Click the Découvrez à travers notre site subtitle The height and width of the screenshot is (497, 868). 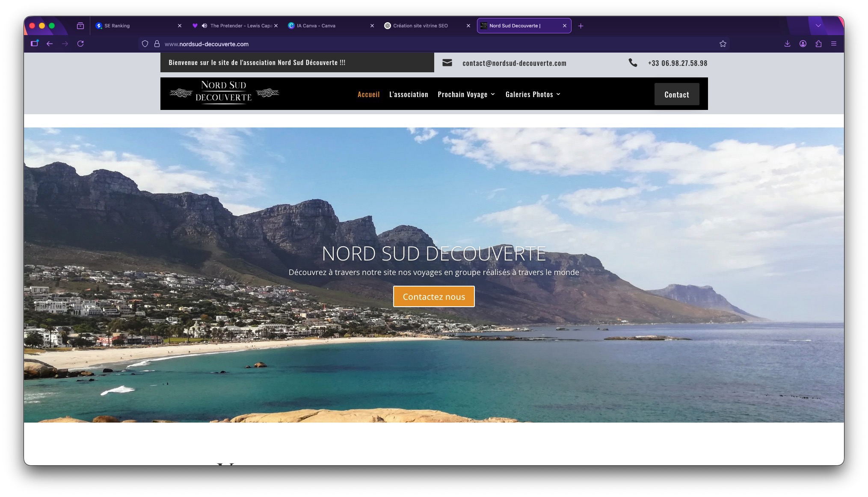tap(434, 272)
